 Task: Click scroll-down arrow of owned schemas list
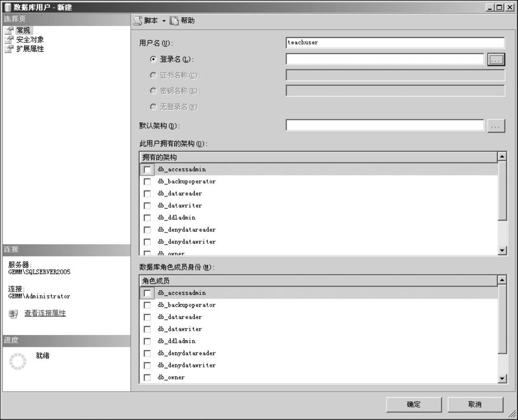(x=502, y=250)
